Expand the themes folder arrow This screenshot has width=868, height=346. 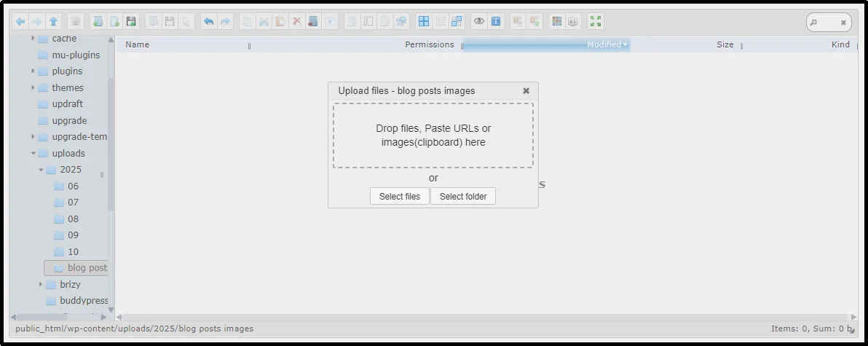tap(33, 87)
